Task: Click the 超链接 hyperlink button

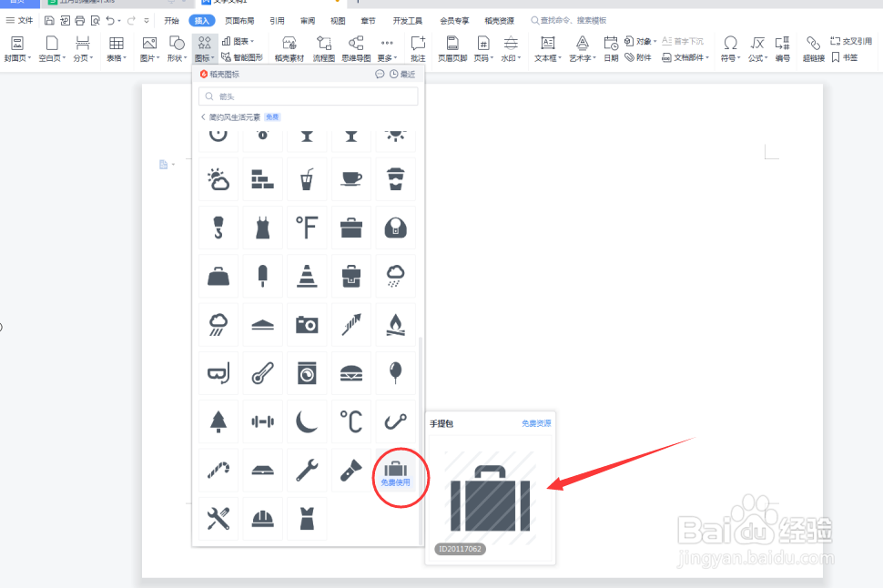Action: click(814, 49)
